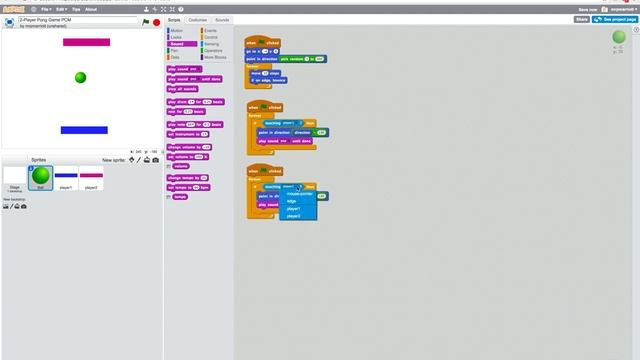
Task: Create new sprite from camera icon
Action: (156, 160)
